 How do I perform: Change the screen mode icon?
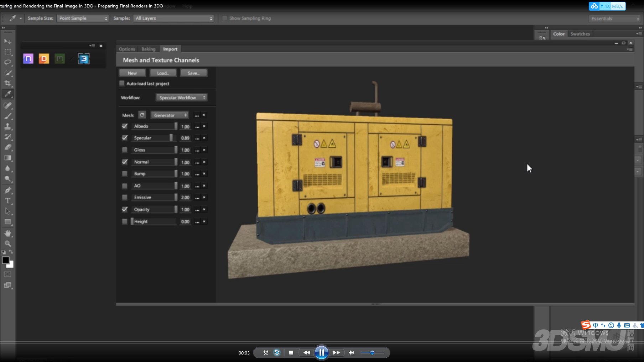point(7,285)
